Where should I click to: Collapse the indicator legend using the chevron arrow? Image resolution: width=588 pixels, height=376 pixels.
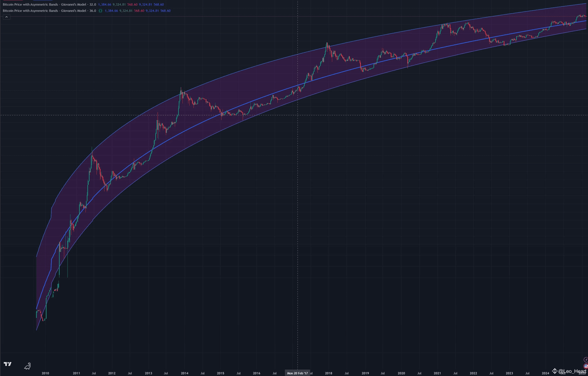pyautogui.click(x=7, y=17)
